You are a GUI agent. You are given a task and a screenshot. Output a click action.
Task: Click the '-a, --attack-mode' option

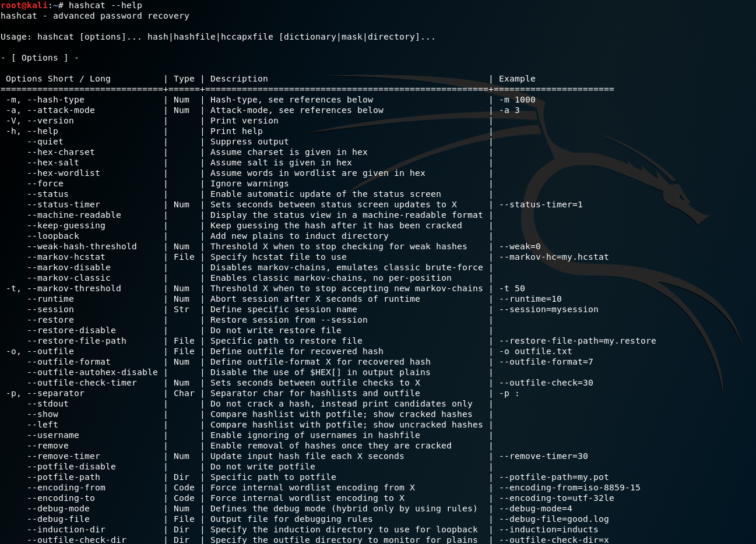(51, 110)
